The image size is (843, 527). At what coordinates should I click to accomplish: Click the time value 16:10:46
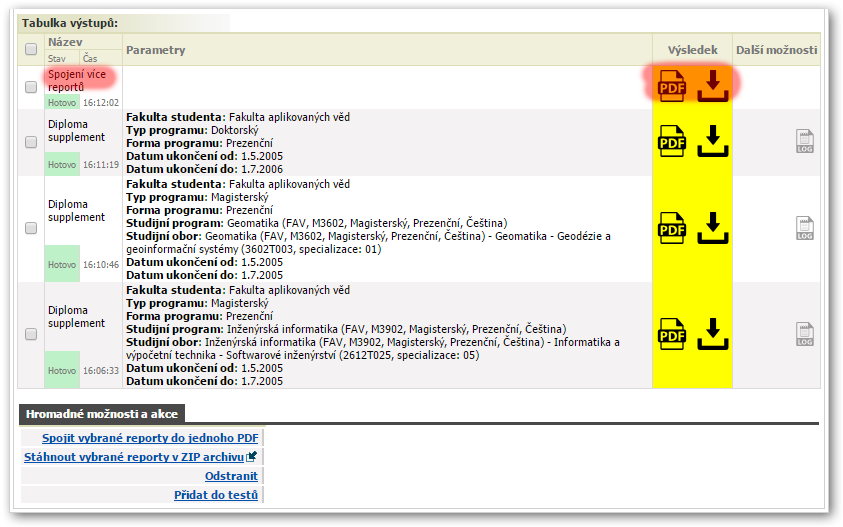(101, 265)
